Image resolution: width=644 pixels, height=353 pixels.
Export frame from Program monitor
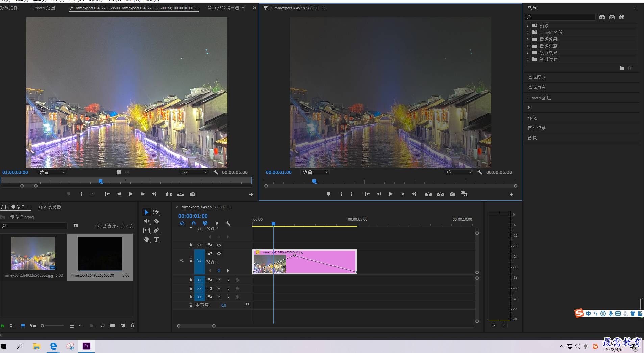[452, 194]
